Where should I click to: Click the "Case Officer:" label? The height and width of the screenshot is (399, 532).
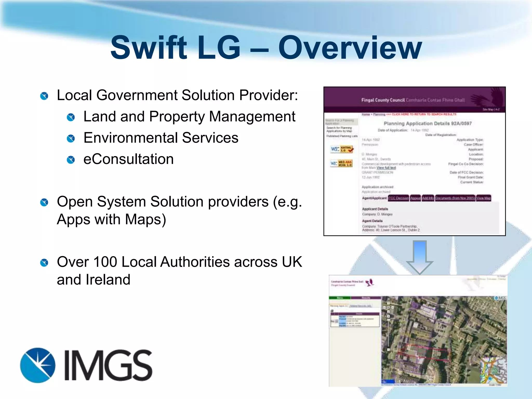[474, 144]
